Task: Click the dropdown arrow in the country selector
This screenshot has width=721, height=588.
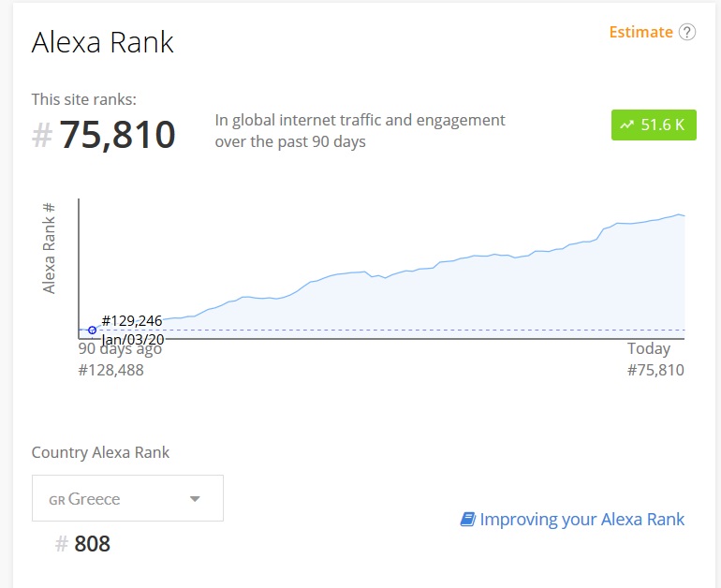Action: point(195,499)
